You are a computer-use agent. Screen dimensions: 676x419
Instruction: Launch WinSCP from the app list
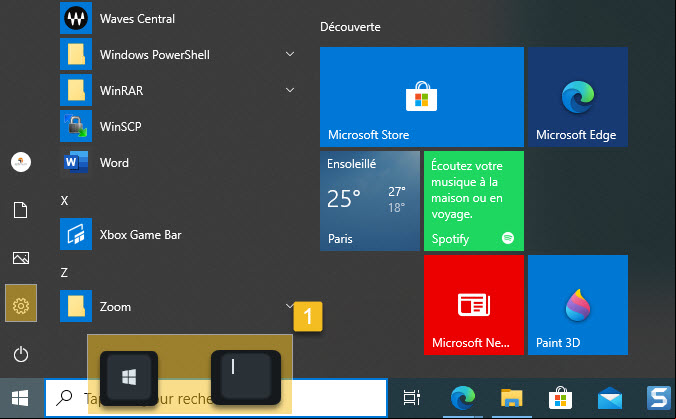[x=177, y=126]
